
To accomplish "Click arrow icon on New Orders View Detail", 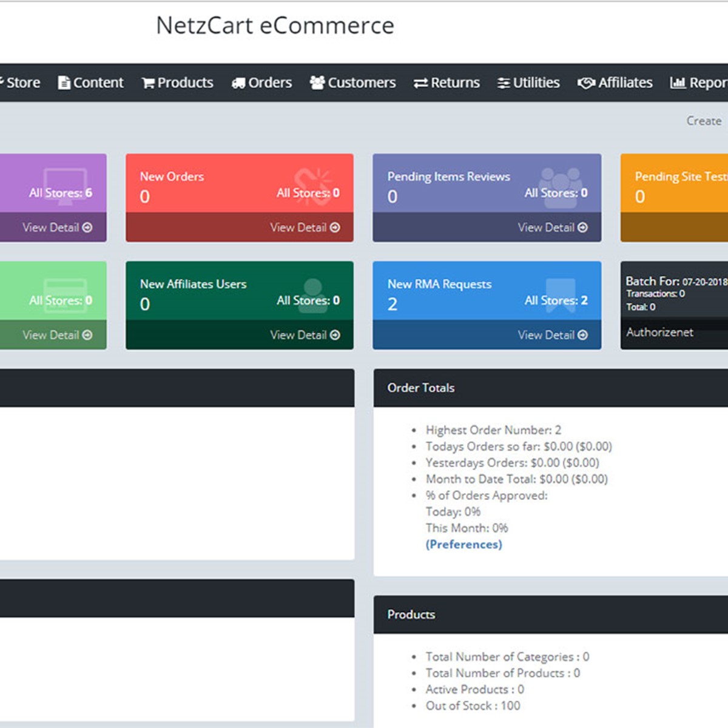I will coord(335,227).
